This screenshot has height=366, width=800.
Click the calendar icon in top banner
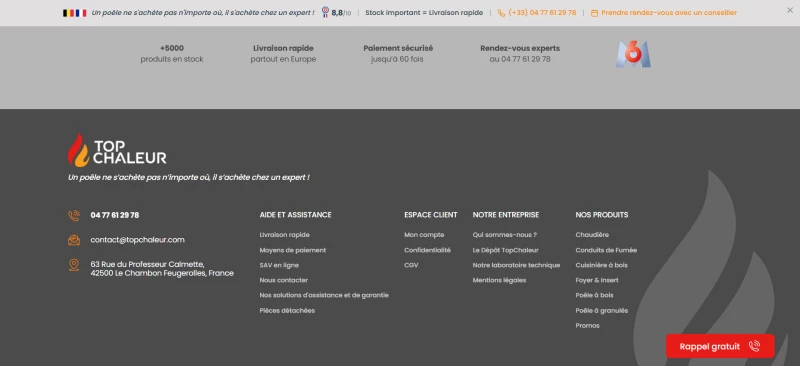pyautogui.click(x=594, y=13)
